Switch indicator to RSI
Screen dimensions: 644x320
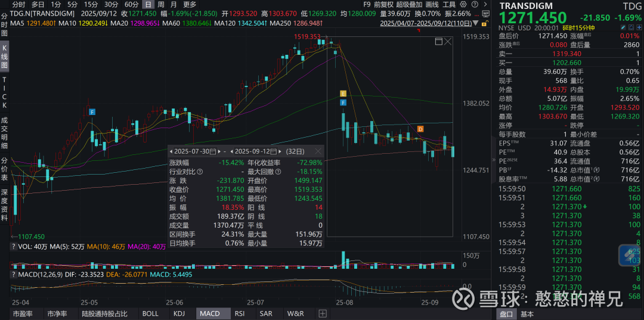tap(240, 314)
